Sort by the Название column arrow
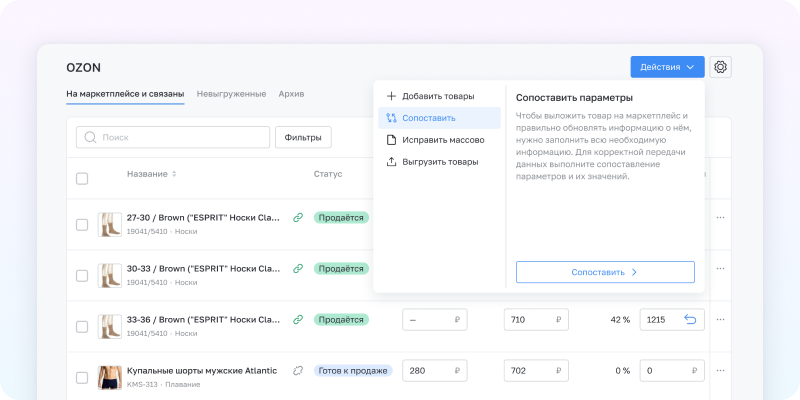Image resolution: width=800 pixels, height=400 pixels. (174, 174)
